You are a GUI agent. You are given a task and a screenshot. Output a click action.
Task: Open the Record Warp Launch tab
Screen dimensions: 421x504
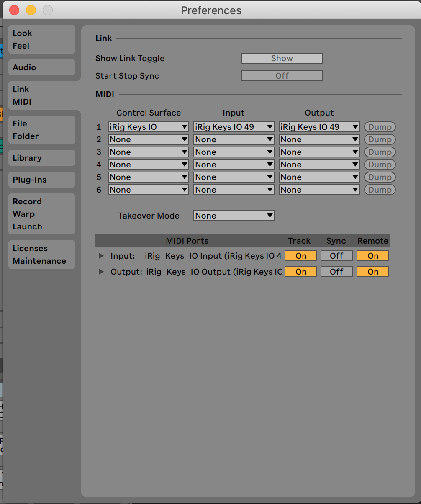(41, 214)
